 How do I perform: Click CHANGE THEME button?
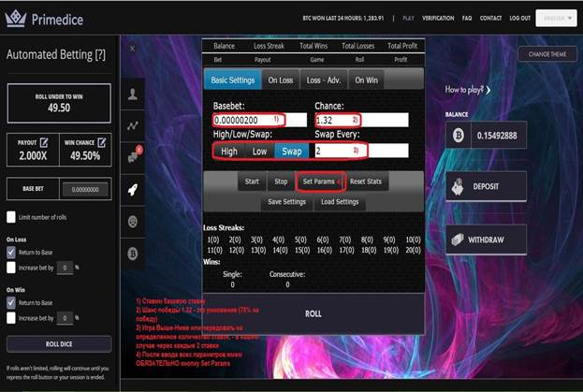click(547, 54)
